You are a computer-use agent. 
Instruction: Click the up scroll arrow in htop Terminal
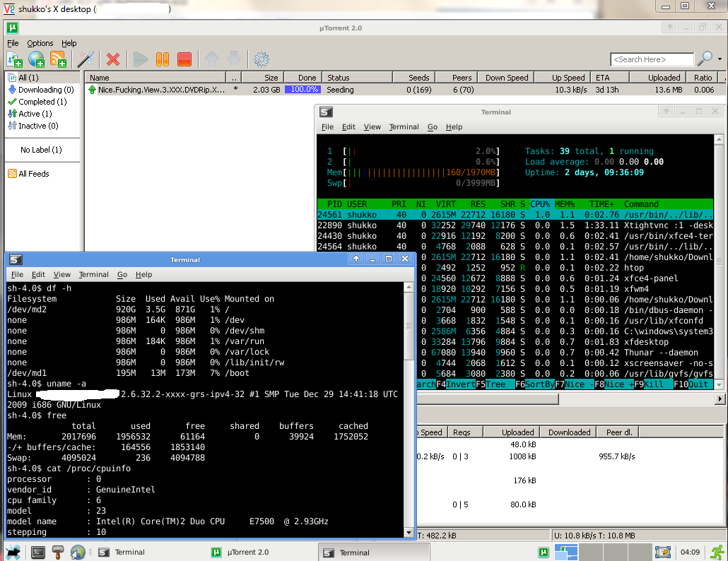719,140
